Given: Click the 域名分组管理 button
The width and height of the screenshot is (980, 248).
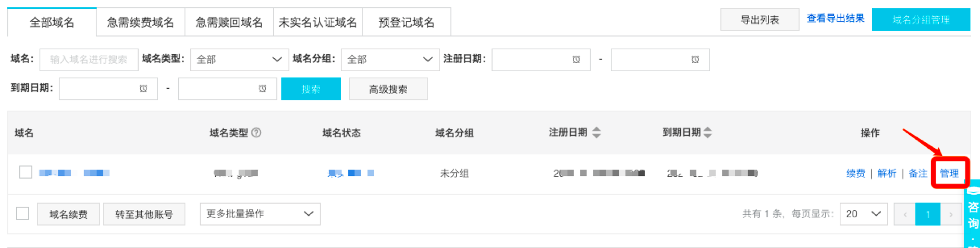Looking at the screenshot, I should [x=921, y=20].
